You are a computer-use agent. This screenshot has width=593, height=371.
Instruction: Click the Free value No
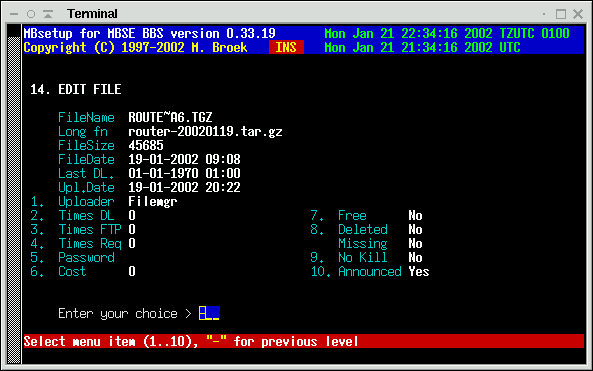(x=415, y=216)
